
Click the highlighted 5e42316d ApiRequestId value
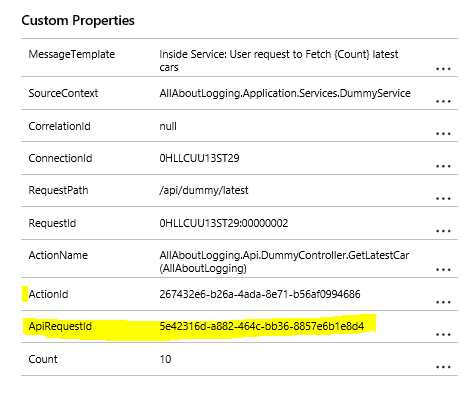coord(262,326)
